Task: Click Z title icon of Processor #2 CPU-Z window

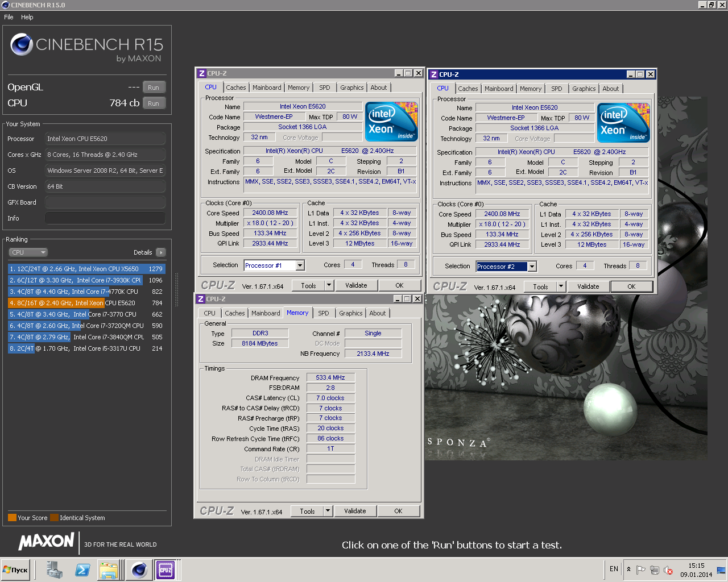Action: point(434,74)
